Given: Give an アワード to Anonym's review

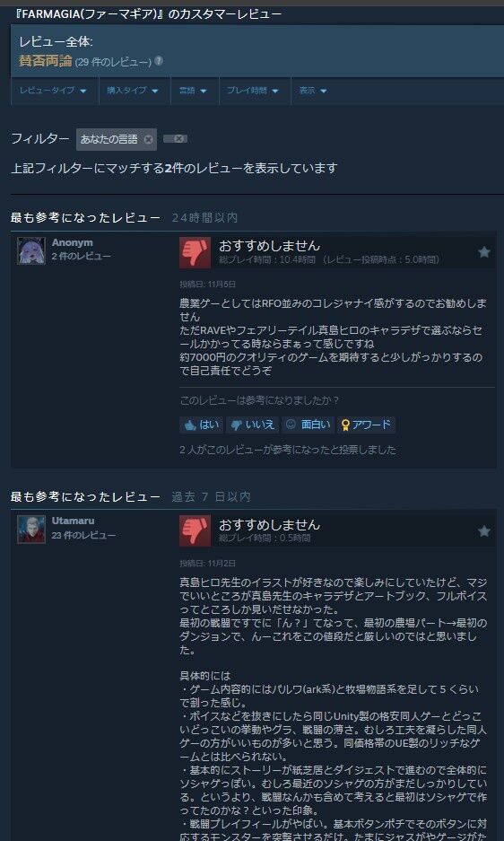Looking at the screenshot, I should click(x=366, y=425).
